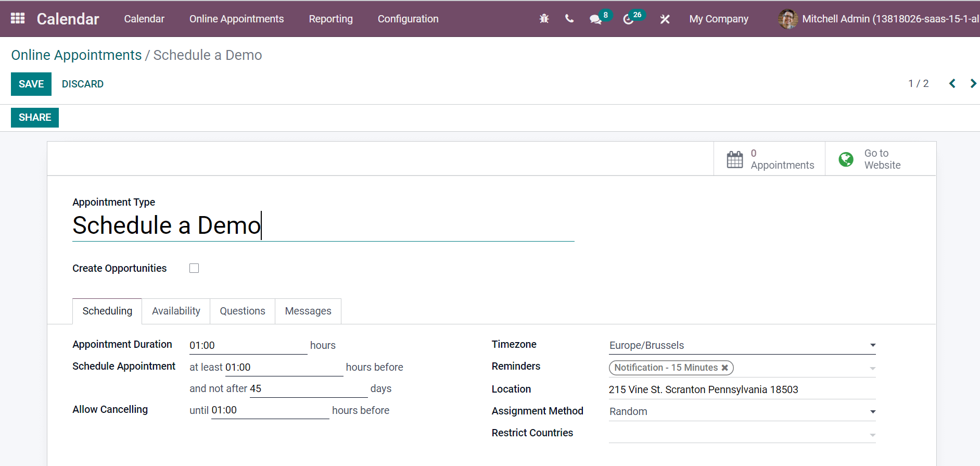Open the Reminders dropdown arrow
Screen dimensions: 980x466
tap(873, 369)
